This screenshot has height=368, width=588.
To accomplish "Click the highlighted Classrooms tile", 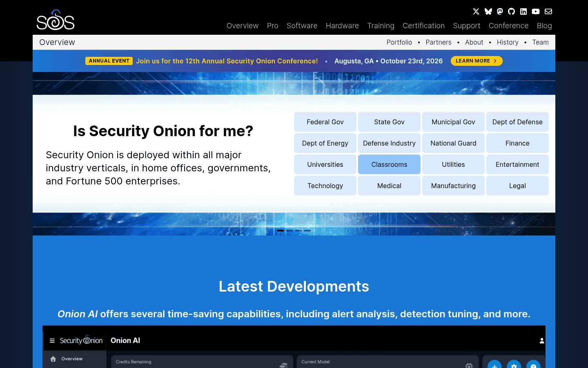I will 389,164.
